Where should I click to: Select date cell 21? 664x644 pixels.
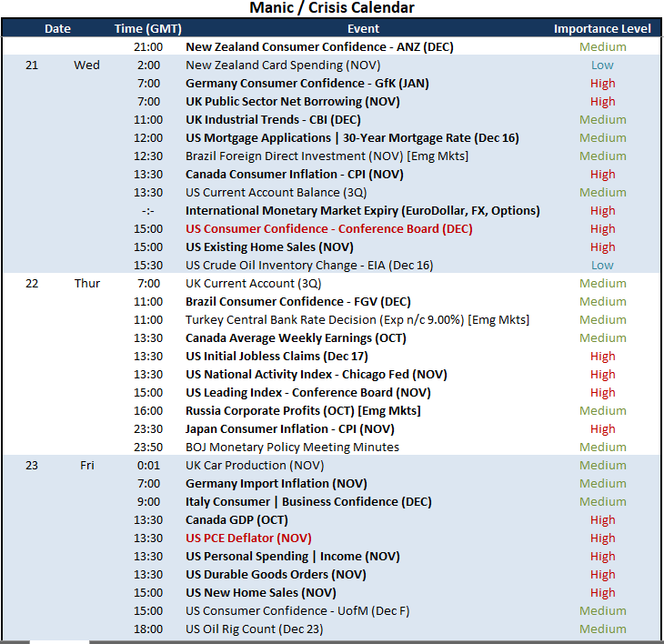32,65
